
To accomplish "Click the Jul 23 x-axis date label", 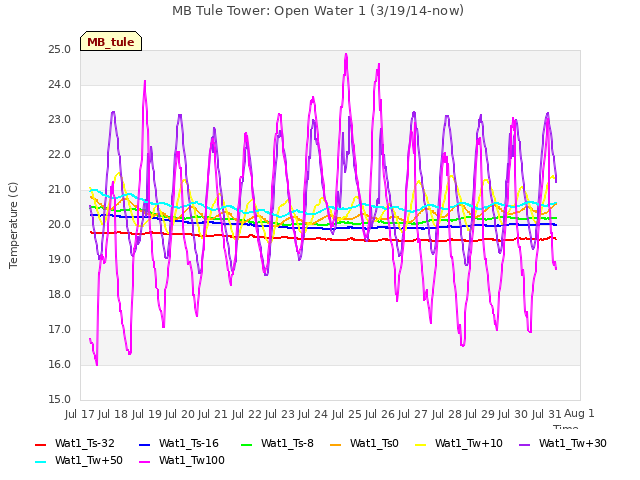I will [x=280, y=414].
